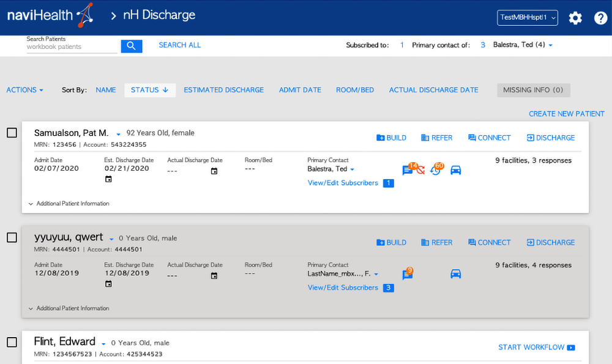This screenshot has height=364, width=612.
Task: Open the settings gear menu
Action: click(x=575, y=18)
